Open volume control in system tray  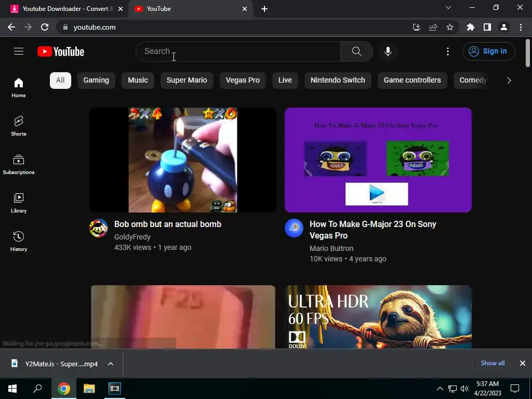click(464, 389)
